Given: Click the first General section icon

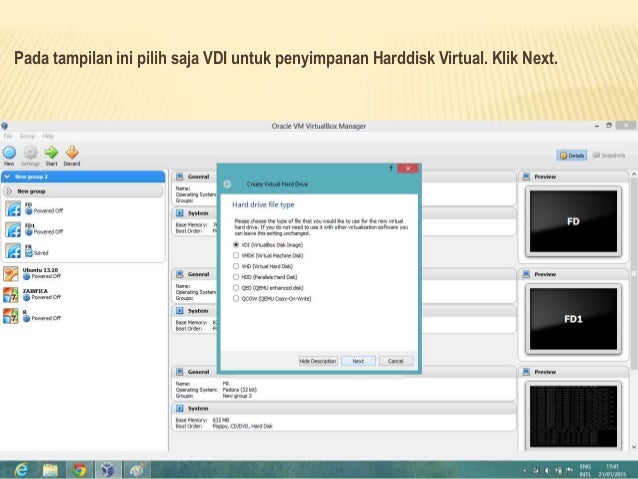Looking at the screenshot, I should (x=179, y=177).
